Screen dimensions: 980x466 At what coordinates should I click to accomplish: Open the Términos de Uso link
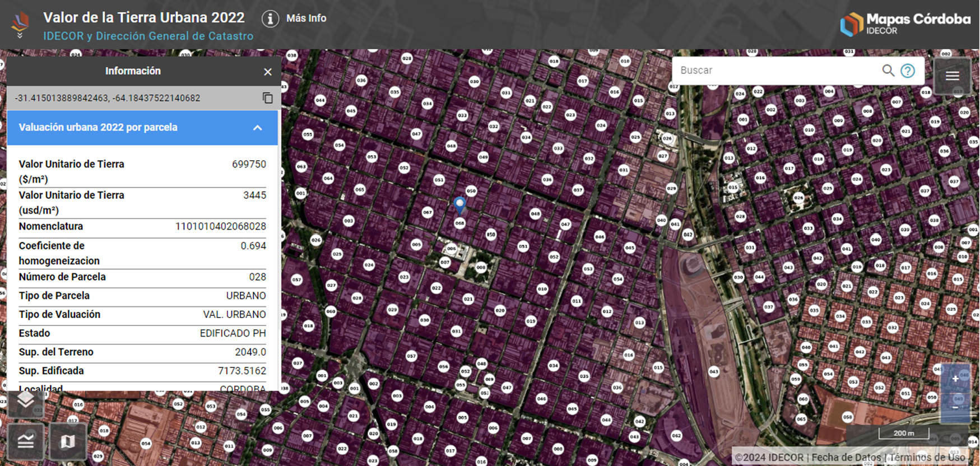(x=927, y=458)
